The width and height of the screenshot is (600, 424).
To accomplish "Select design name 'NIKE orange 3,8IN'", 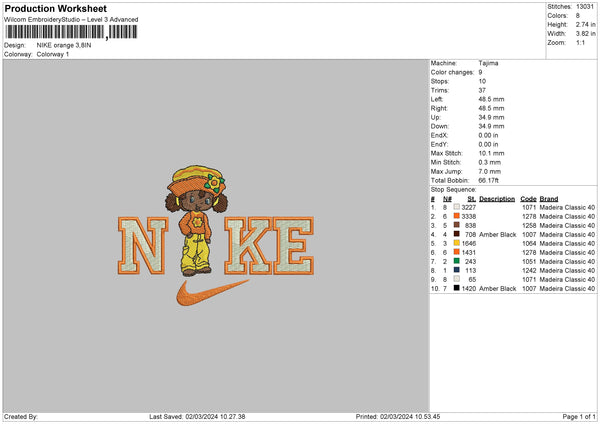I will [64, 45].
